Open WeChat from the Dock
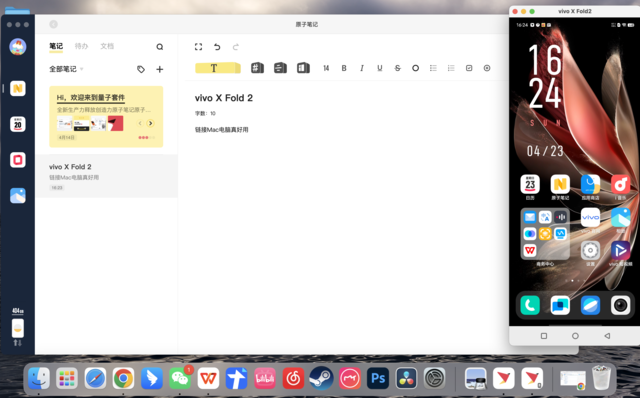 (x=180, y=378)
